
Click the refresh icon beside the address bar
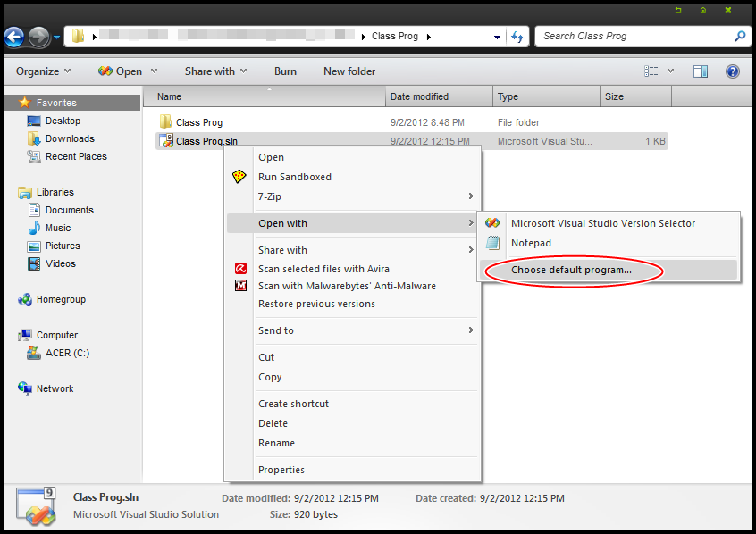coord(517,36)
